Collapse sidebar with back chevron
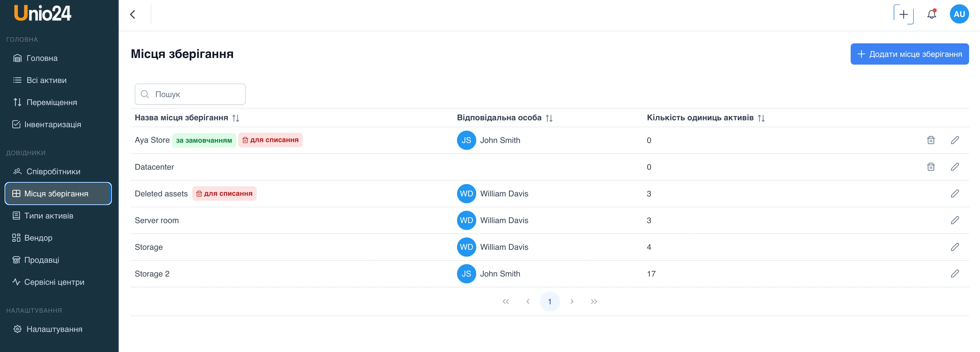The image size is (980, 352). (132, 14)
